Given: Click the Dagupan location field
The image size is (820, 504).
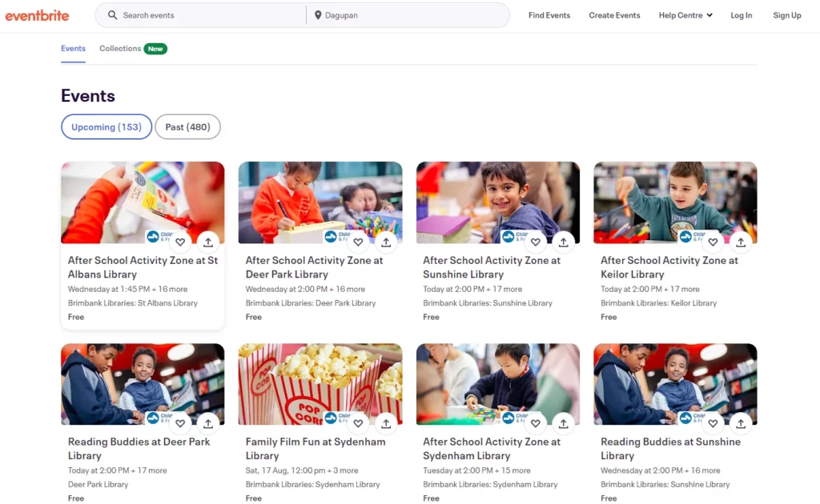Looking at the screenshot, I should click(408, 15).
